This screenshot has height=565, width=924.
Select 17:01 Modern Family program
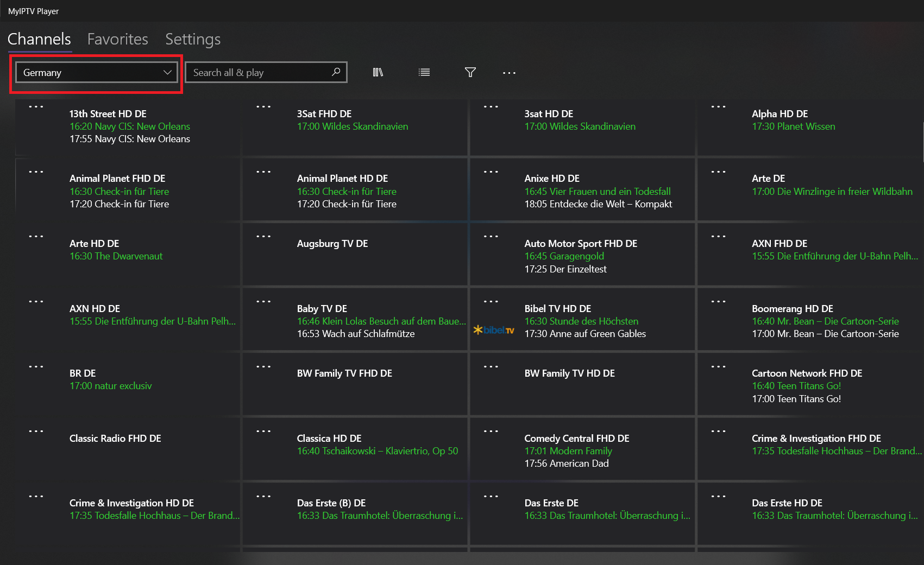click(568, 451)
